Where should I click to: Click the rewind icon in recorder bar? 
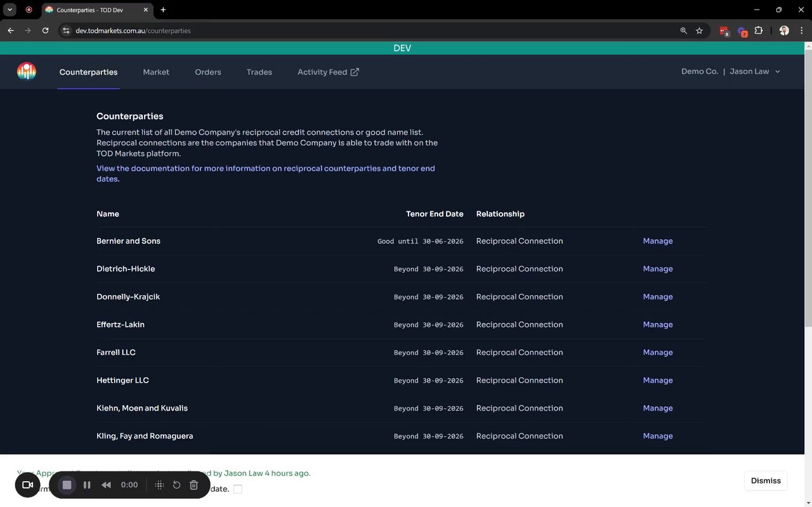pos(106,485)
